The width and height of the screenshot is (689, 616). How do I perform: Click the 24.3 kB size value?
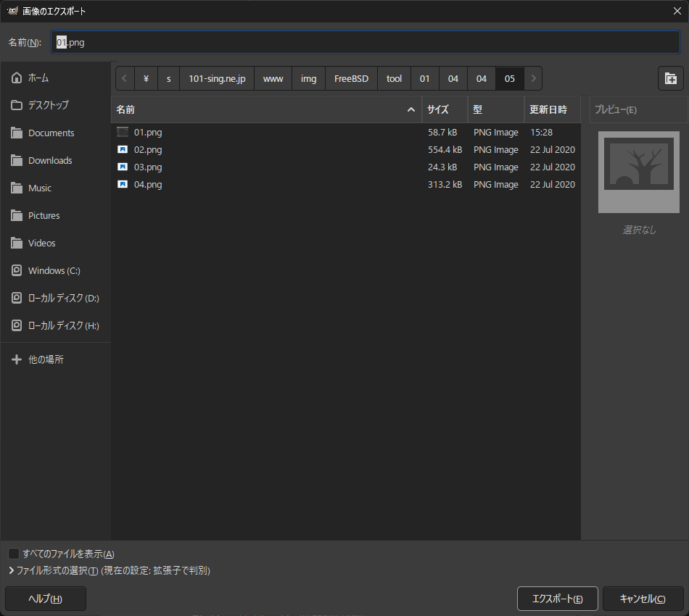click(442, 167)
